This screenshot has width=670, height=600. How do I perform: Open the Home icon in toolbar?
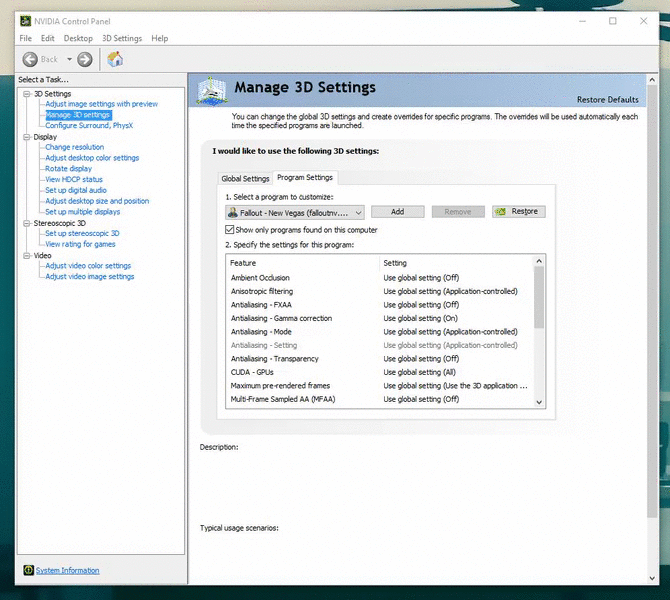point(115,59)
